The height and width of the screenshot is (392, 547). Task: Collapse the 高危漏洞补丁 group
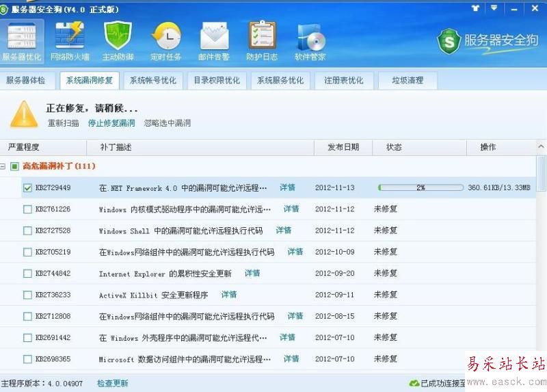coord(3,166)
